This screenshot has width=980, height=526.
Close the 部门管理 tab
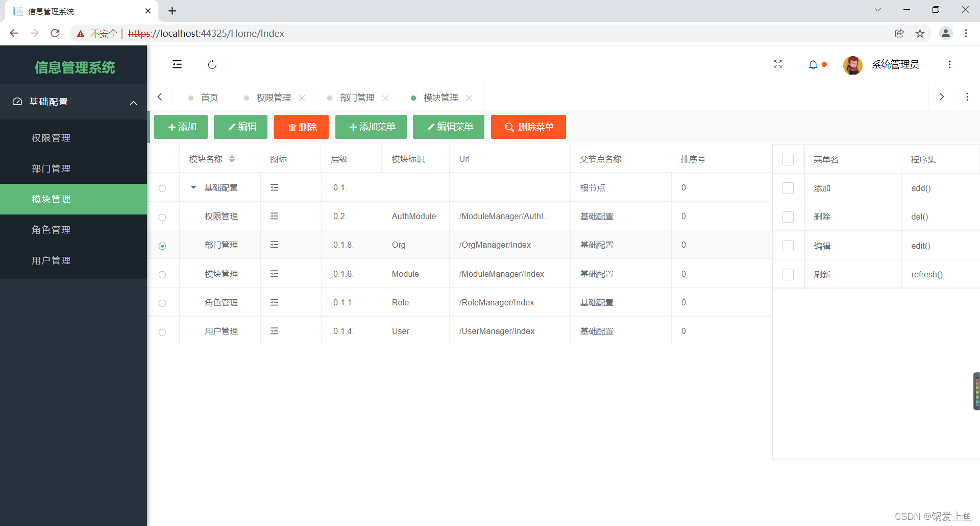[386, 98]
